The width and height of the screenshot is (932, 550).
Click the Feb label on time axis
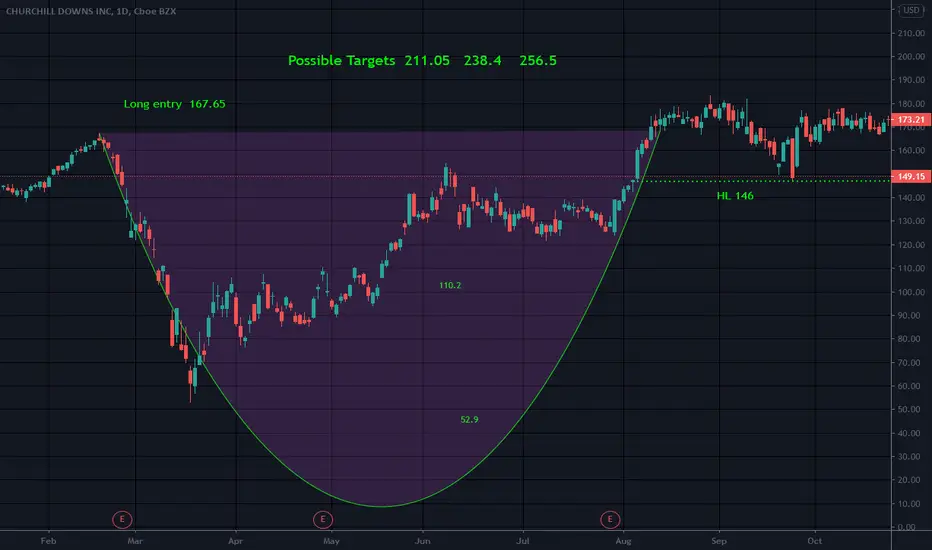click(48, 541)
